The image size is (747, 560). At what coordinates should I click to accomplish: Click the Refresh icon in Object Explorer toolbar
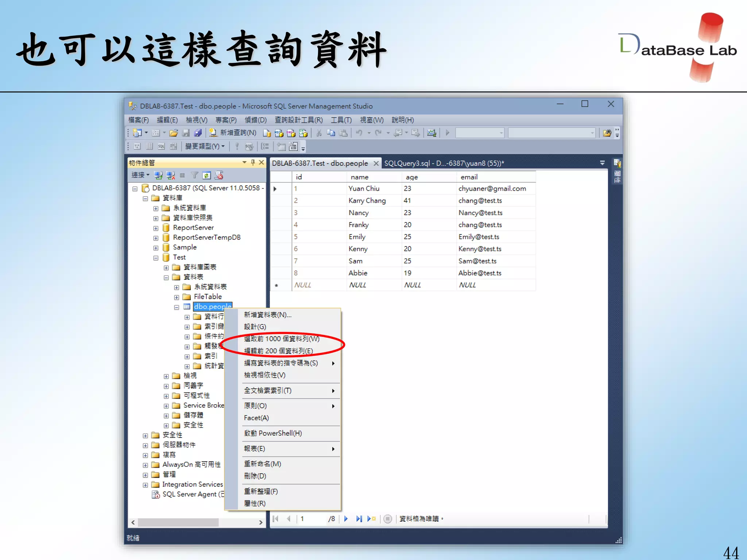(206, 175)
